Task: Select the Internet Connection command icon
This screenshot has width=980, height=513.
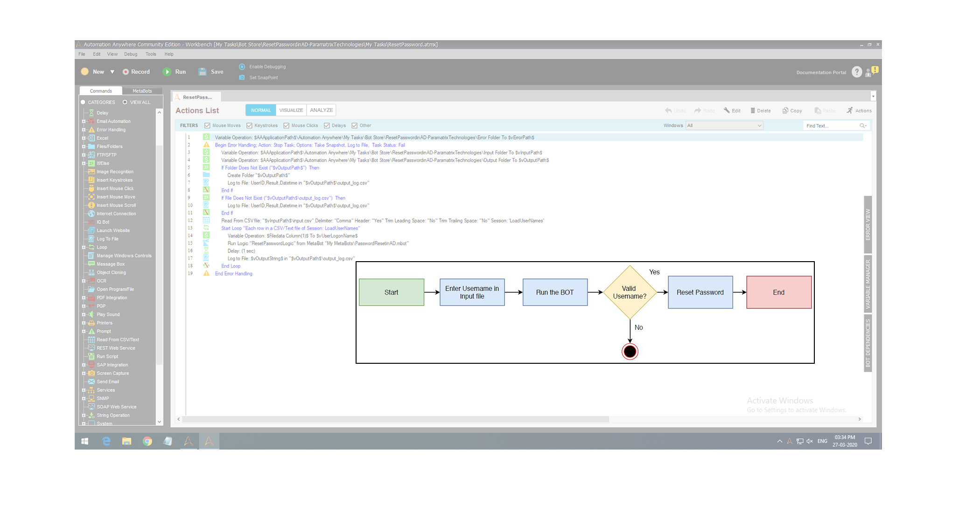Action: (91, 214)
